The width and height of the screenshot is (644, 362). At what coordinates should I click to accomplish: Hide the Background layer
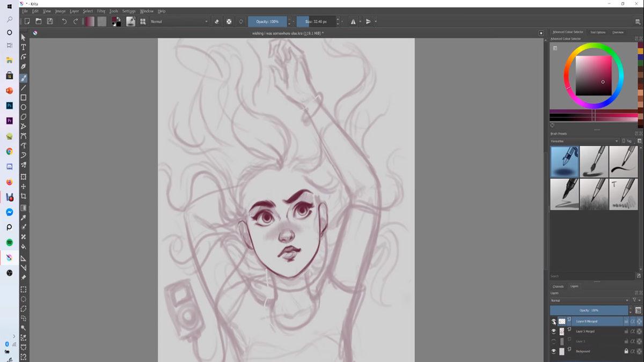(x=553, y=351)
